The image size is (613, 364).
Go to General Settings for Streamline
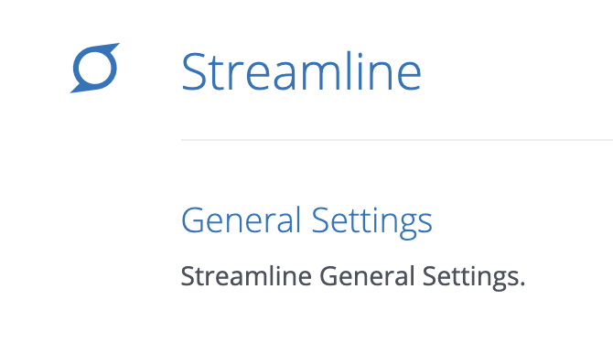(x=306, y=221)
